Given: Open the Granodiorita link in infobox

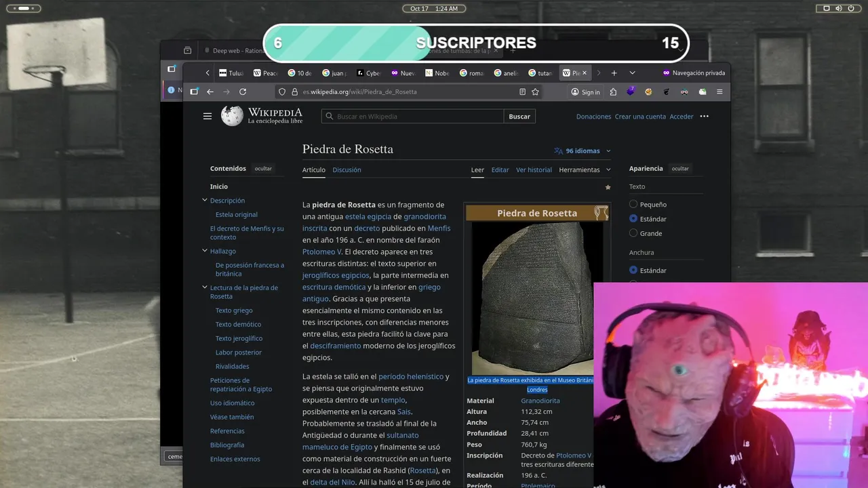Looking at the screenshot, I should coord(540,401).
